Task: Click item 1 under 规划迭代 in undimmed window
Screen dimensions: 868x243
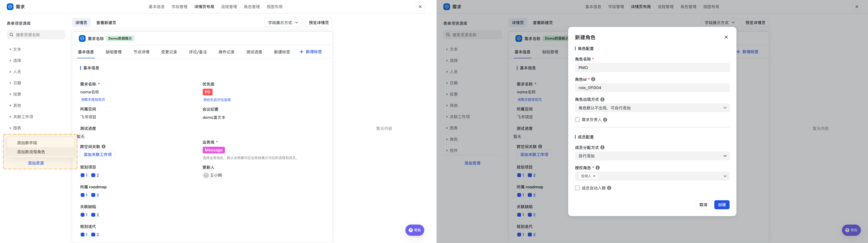Action: 84,235
